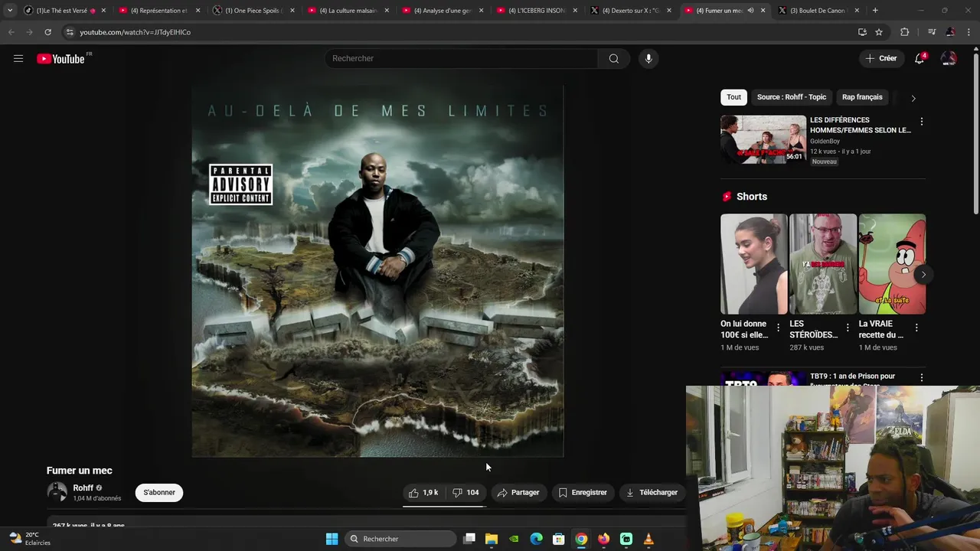
Task: Mute the 'Fumer un mec' tab audio icon
Action: coord(750,11)
